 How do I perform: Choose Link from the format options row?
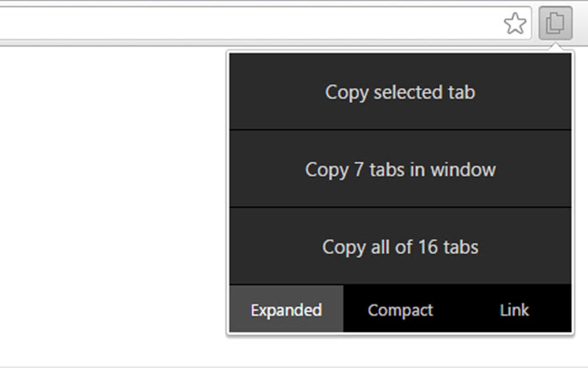[515, 310]
